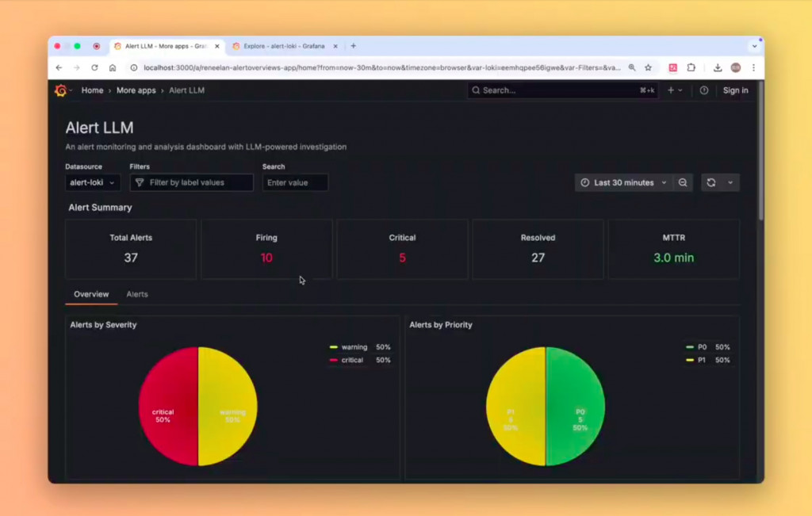Screen dimensions: 812x516
Task: Click the Grafana logo icon
Action: tap(61, 90)
